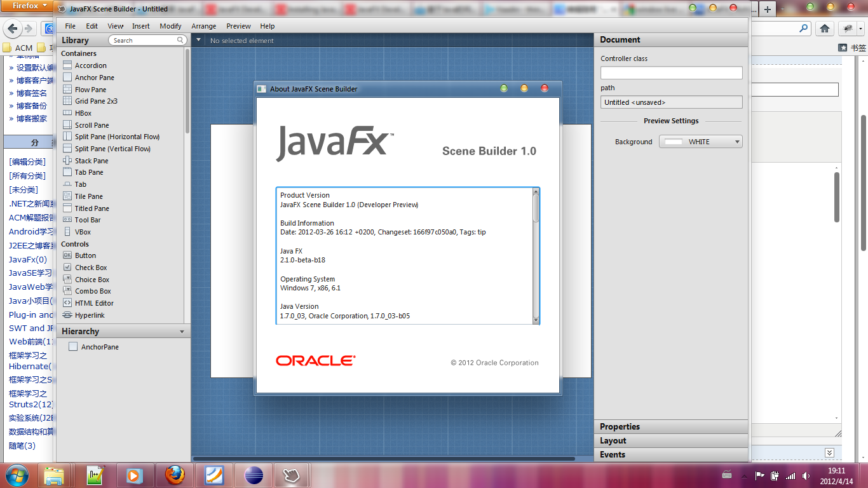The width and height of the screenshot is (868, 488).
Task: Open the Help menu
Action: point(268,26)
